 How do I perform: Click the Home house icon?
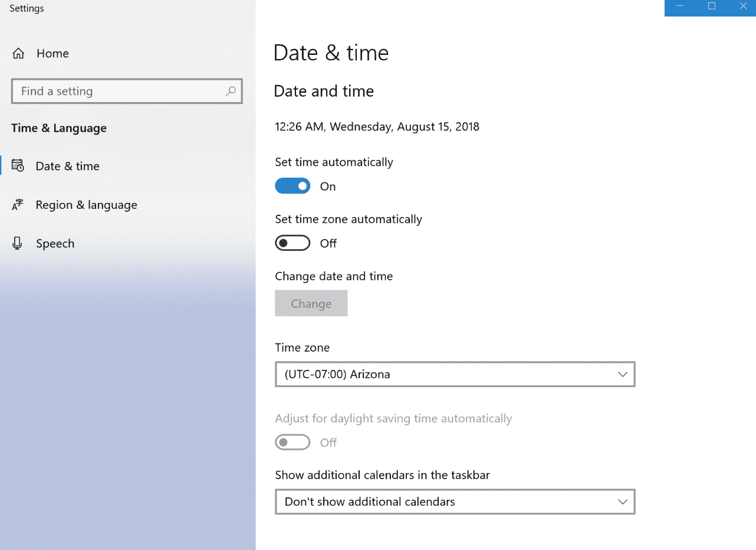18,53
